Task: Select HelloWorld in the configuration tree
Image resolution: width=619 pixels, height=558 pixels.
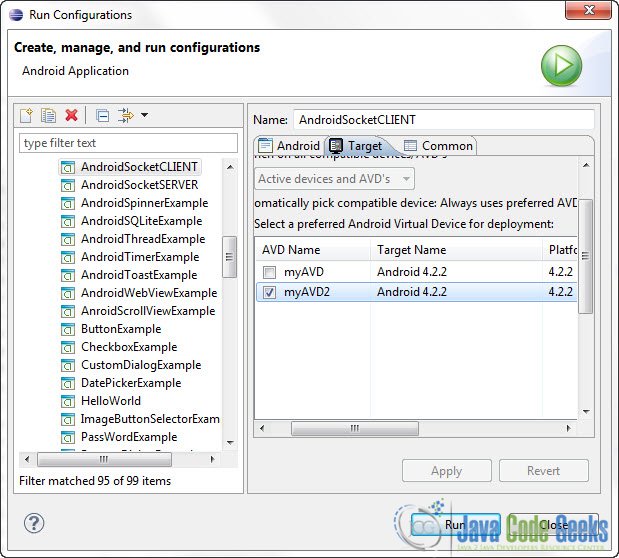Action: point(111,401)
